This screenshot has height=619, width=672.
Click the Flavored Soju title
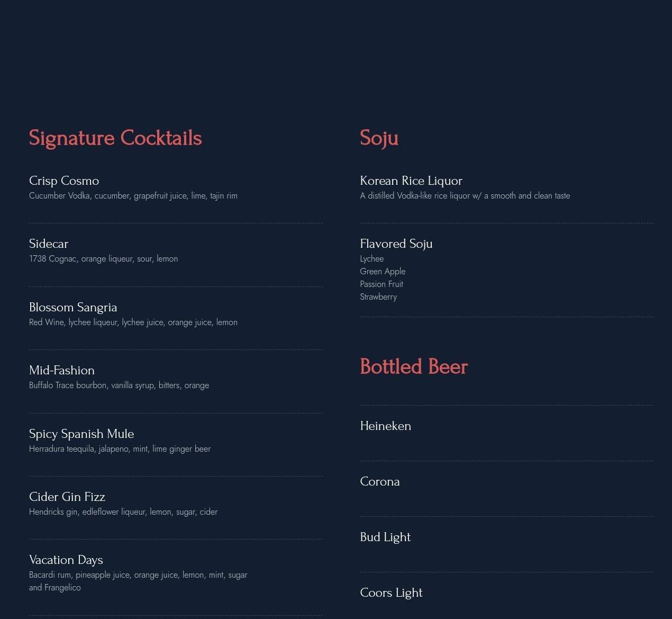pyautogui.click(x=396, y=244)
